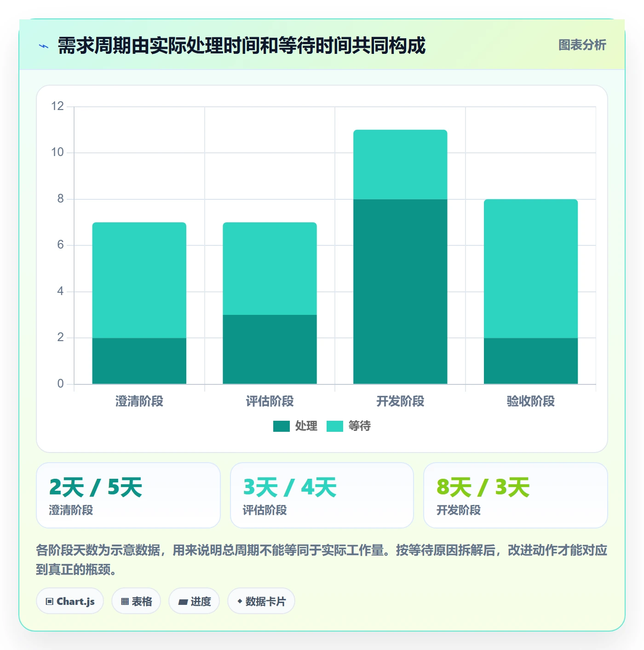This screenshot has height=650, width=644.
Task: Click the y-axis value 8
Action: click(x=60, y=199)
